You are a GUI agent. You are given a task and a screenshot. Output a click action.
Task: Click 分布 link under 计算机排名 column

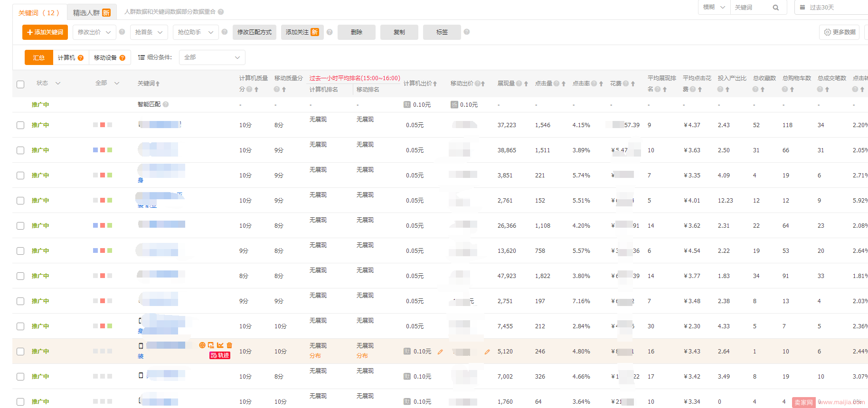click(x=315, y=356)
